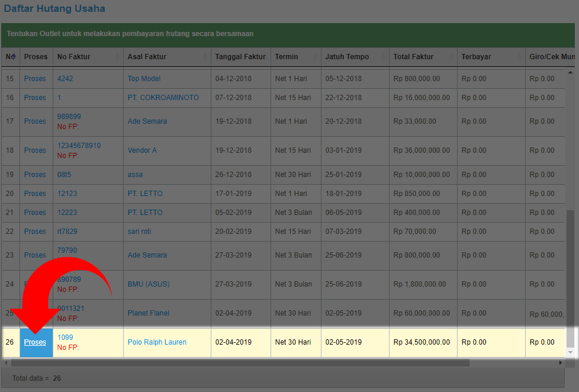
Task: Open PT. LETTO link in row 21
Action: tap(145, 213)
